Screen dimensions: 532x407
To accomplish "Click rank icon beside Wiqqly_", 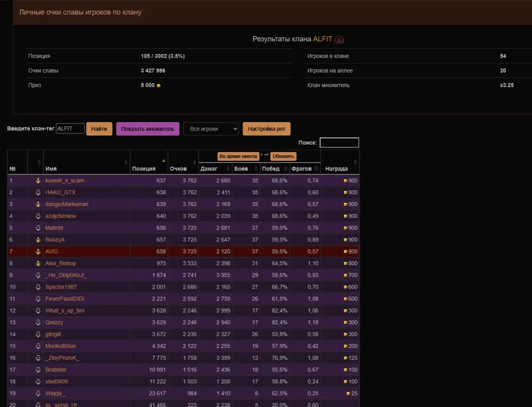I will tap(38, 393).
